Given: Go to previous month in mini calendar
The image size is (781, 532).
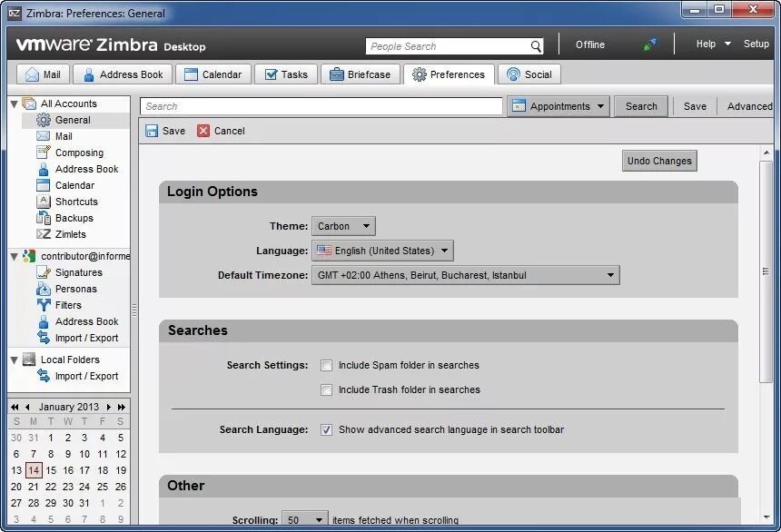Looking at the screenshot, I should point(27,407).
